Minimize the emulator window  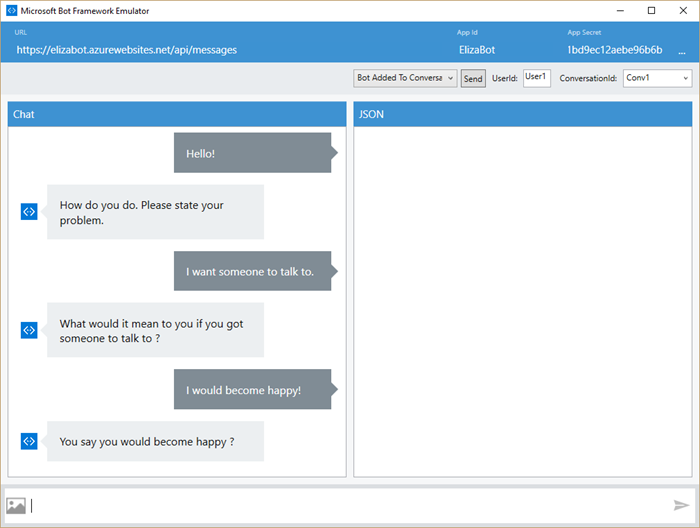620,11
